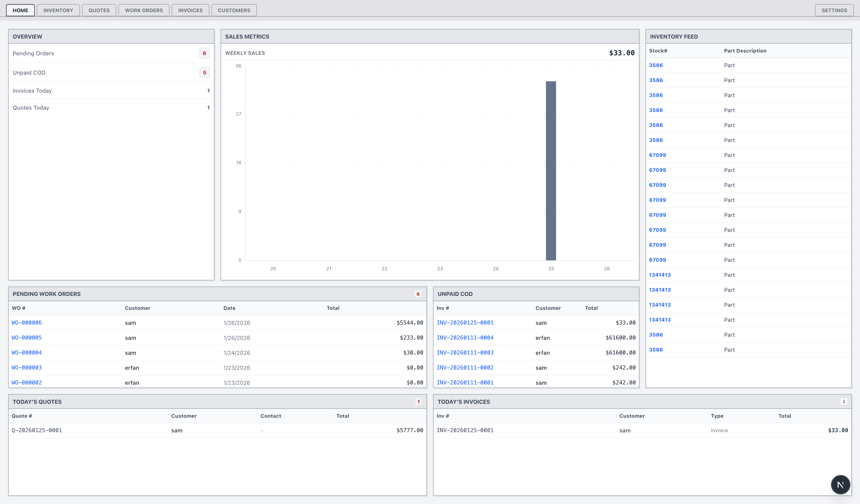Open work order WO-000003 for erfan
This screenshot has width=860, height=504.
26,367
